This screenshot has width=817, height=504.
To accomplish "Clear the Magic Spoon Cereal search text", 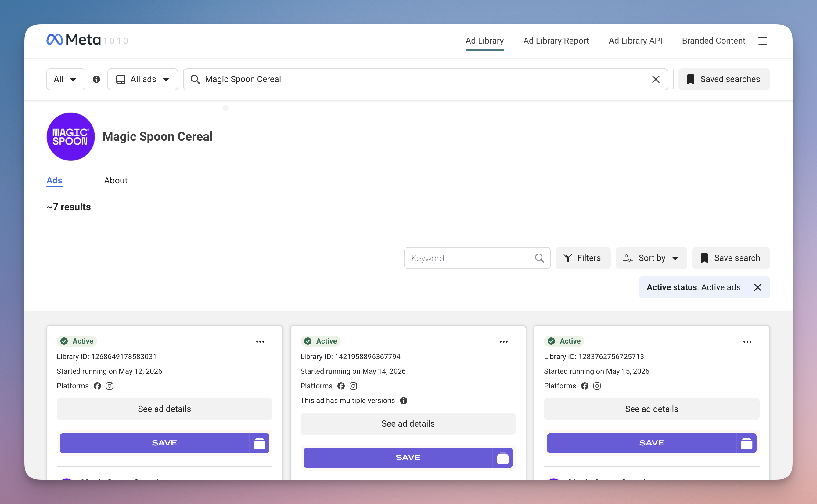I will [x=655, y=79].
